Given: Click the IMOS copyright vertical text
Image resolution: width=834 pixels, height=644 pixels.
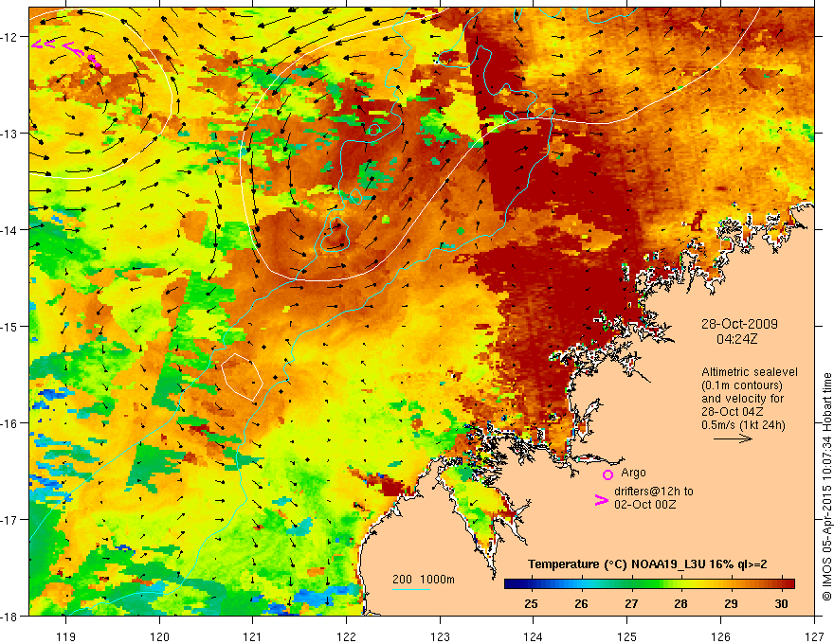Looking at the screenshot, I should [x=826, y=487].
